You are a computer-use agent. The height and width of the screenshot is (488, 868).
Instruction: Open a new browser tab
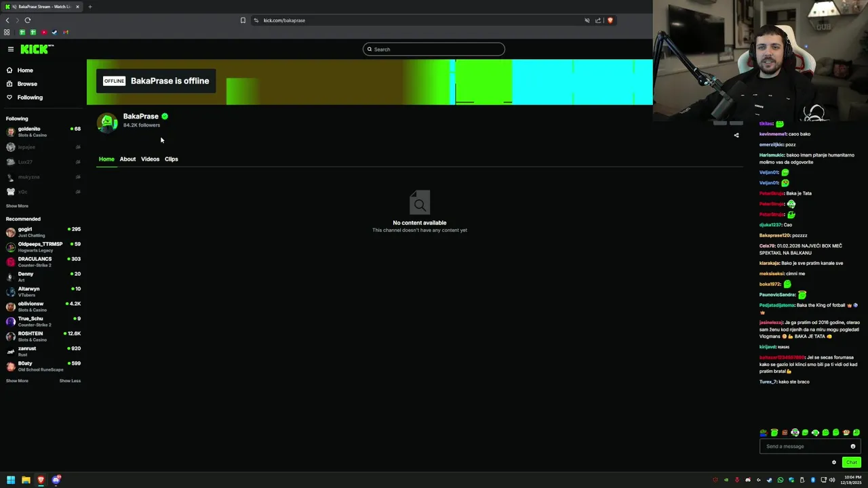[x=90, y=7]
